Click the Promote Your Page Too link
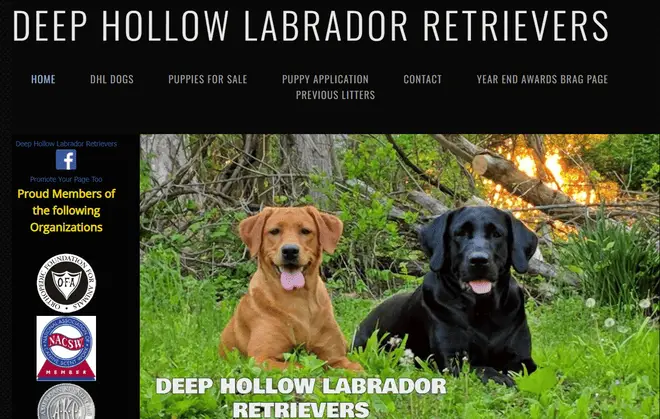 66,179
